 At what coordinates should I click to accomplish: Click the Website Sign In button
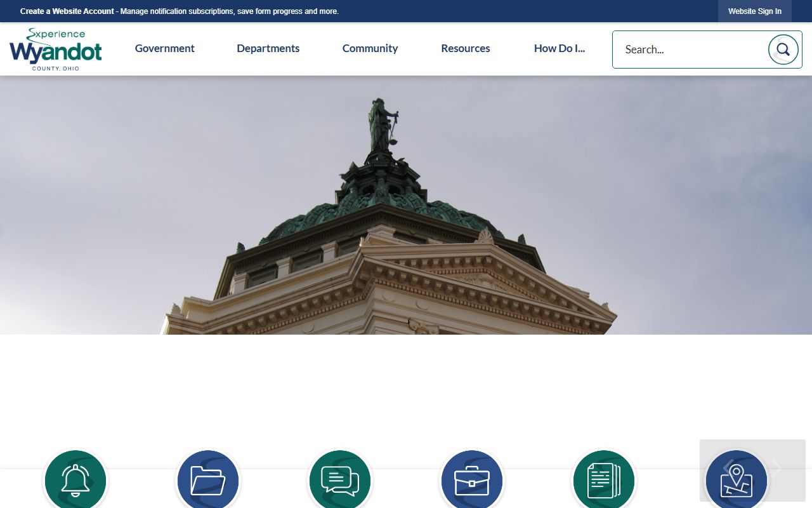pos(754,11)
